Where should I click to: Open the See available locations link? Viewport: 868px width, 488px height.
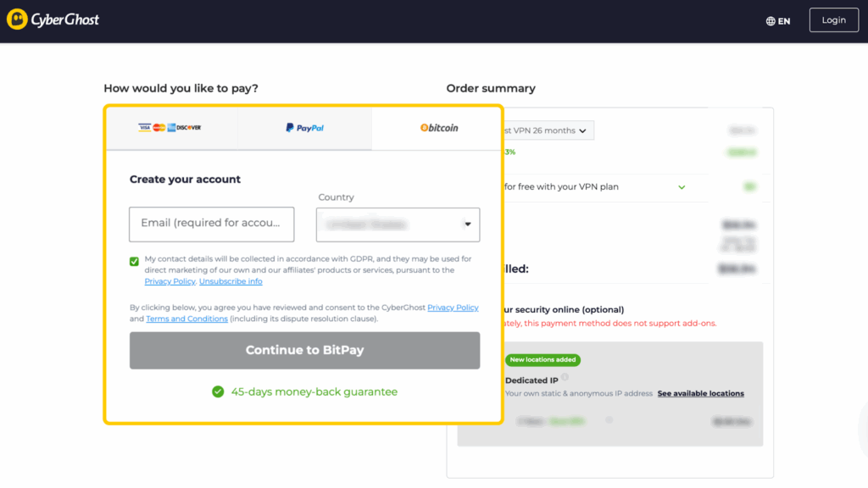click(700, 393)
